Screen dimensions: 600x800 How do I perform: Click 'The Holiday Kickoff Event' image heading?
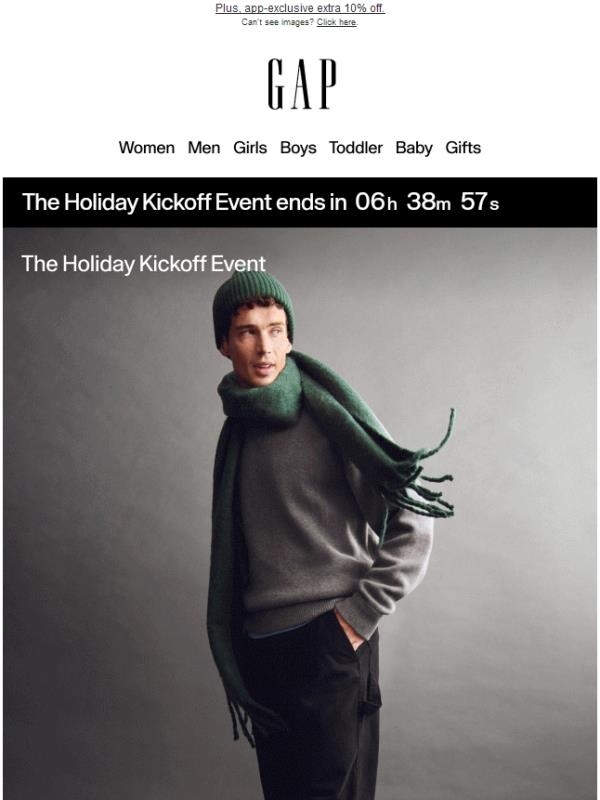click(143, 264)
